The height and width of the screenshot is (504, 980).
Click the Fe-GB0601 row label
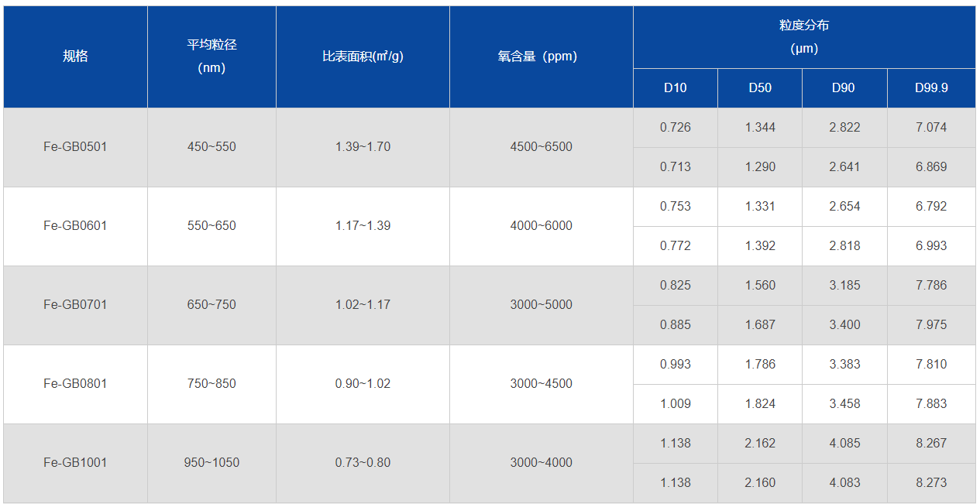[x=75, y=226]
